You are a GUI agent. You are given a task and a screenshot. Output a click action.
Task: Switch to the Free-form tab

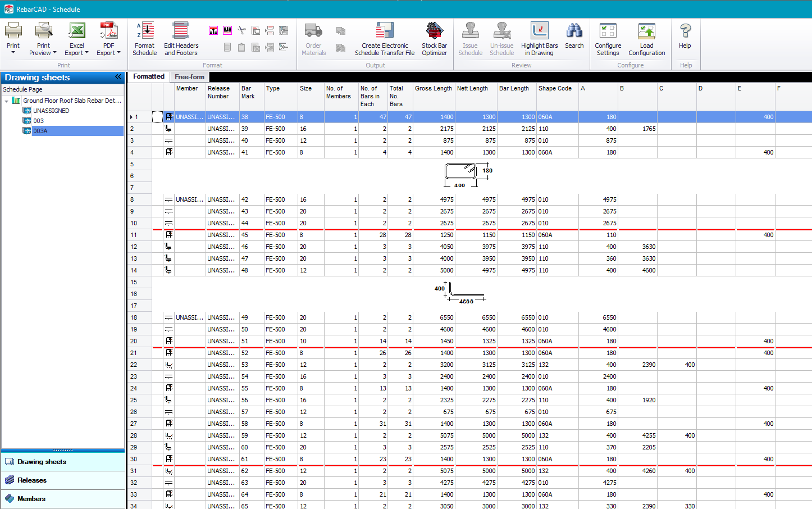coord(189,77)
